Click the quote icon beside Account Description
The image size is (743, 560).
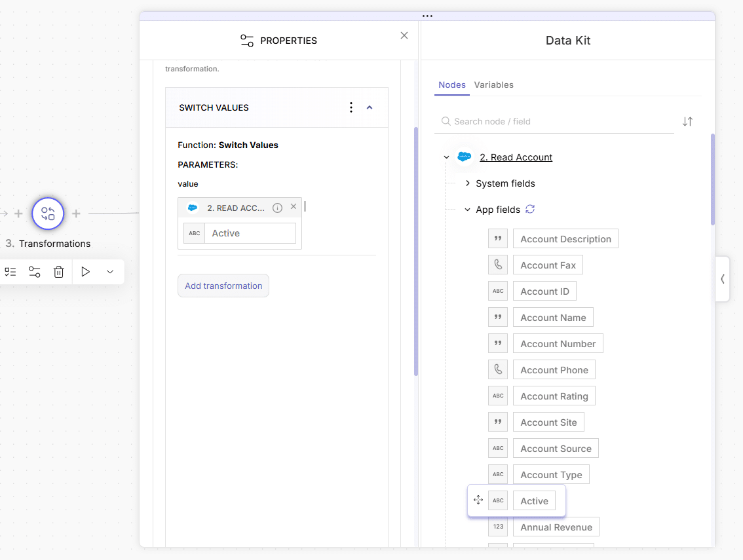[x=498, y=239]
